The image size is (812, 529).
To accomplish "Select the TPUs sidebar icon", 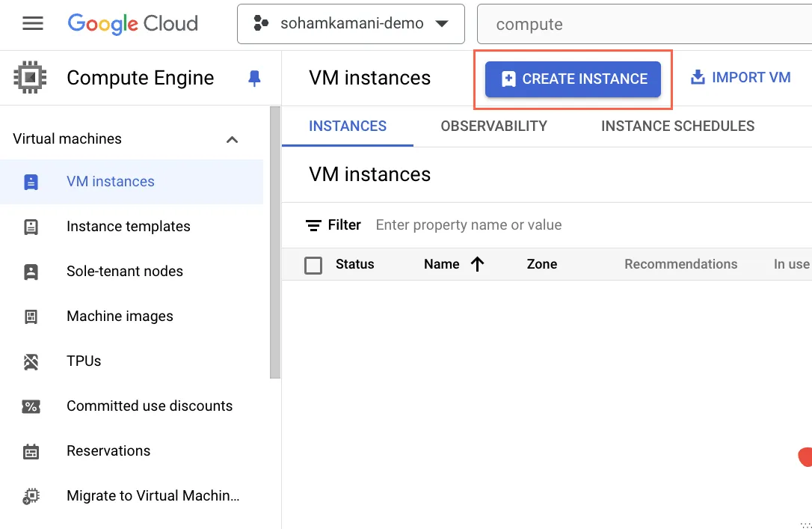I will pos(31,361).
